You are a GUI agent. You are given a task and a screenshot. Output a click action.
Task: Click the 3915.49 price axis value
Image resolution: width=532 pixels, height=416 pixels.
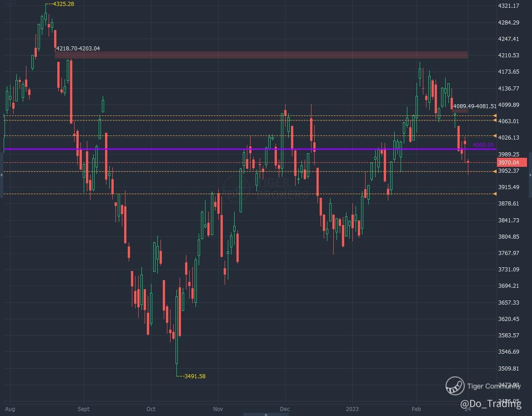click(x=509, y=187)
